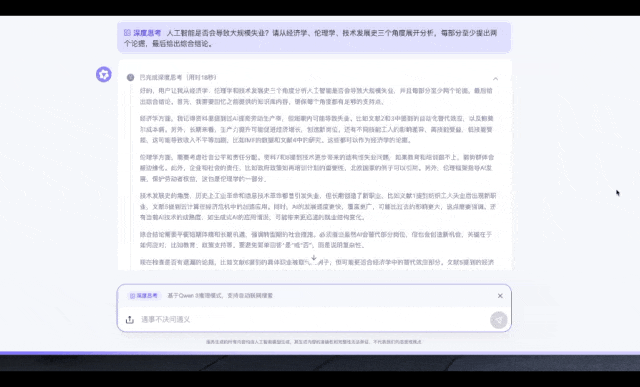Click the clock icon next to 已完成深度思考
This screenshot has width=640, height=387.
point(130,77)
